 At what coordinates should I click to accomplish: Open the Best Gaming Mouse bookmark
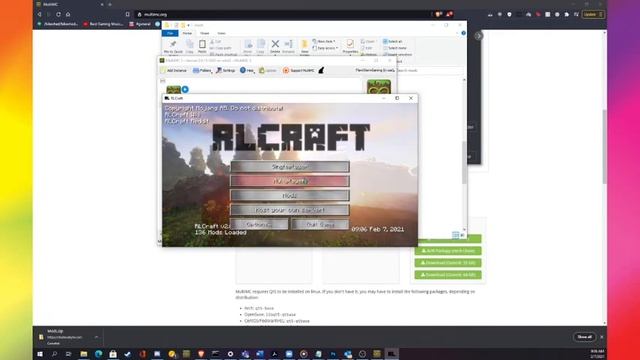click(x=103, y=24)
